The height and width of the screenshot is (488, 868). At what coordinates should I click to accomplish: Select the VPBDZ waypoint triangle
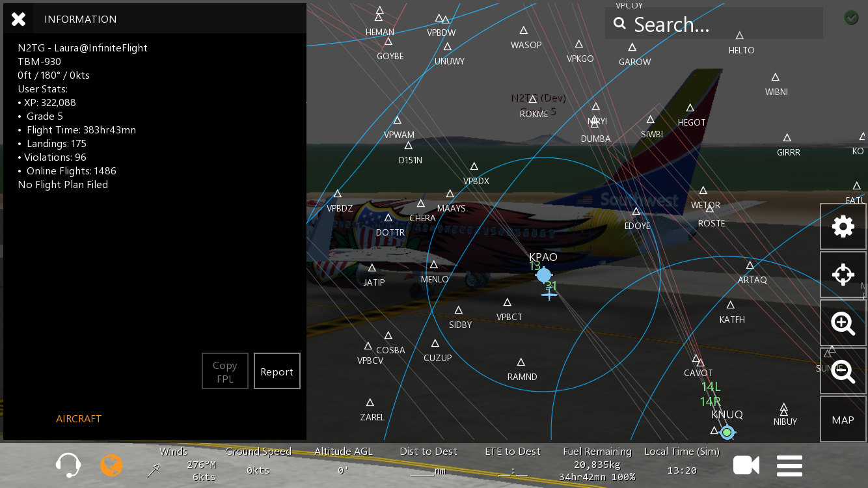click(x=338, y=193)
